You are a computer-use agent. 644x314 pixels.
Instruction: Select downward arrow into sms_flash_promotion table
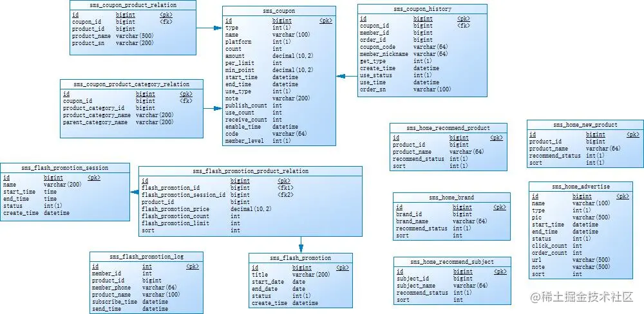[301, 245]
